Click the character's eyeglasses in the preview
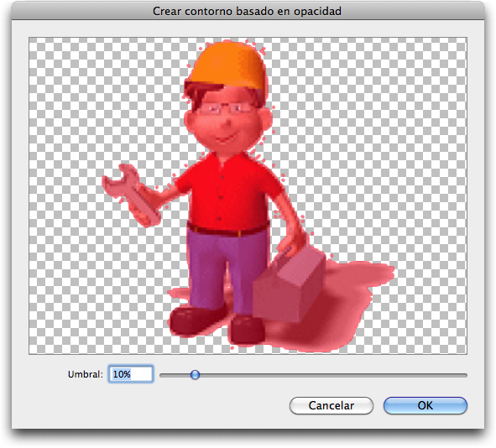The width and height of the screenshot is (496, 448). [x=225, y=108]
